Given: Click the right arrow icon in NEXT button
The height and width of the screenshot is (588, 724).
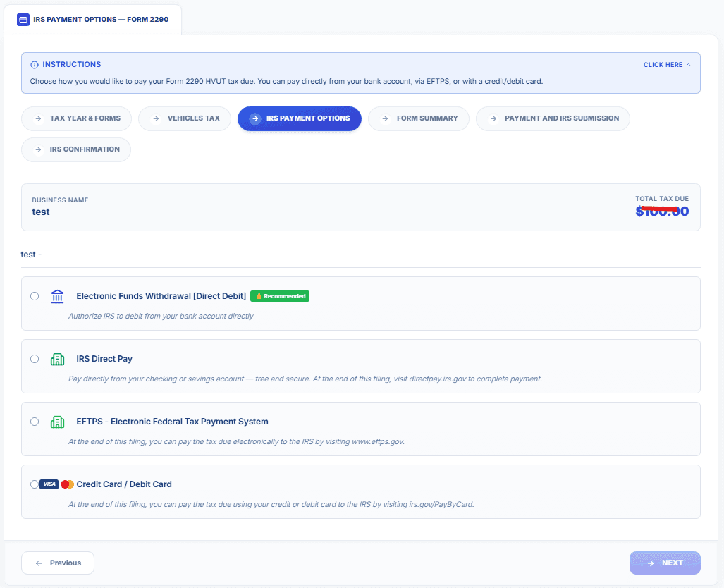Looking at the screenshot, I should click(x=651, y=563).
